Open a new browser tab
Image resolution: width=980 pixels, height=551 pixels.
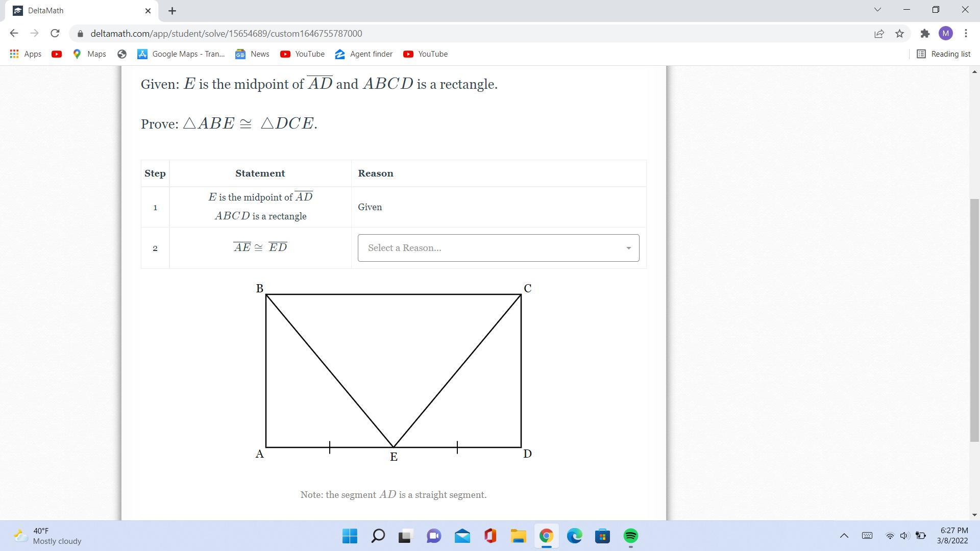[x=172, y=11]
